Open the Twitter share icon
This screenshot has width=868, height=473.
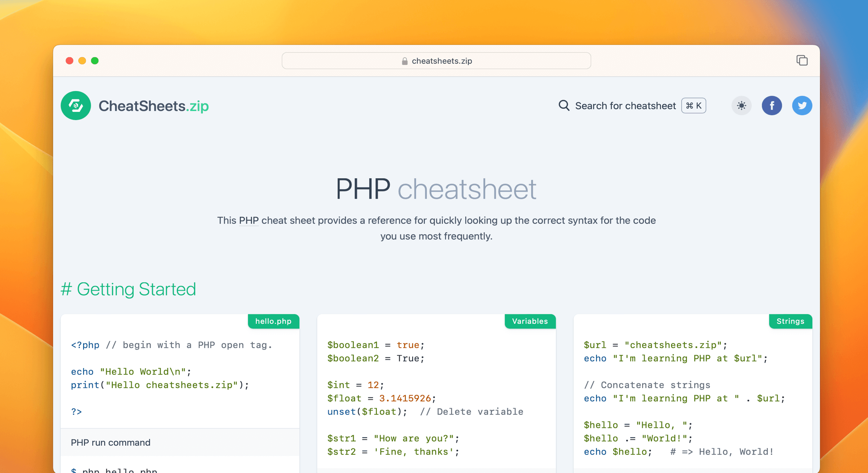point(802,106)
